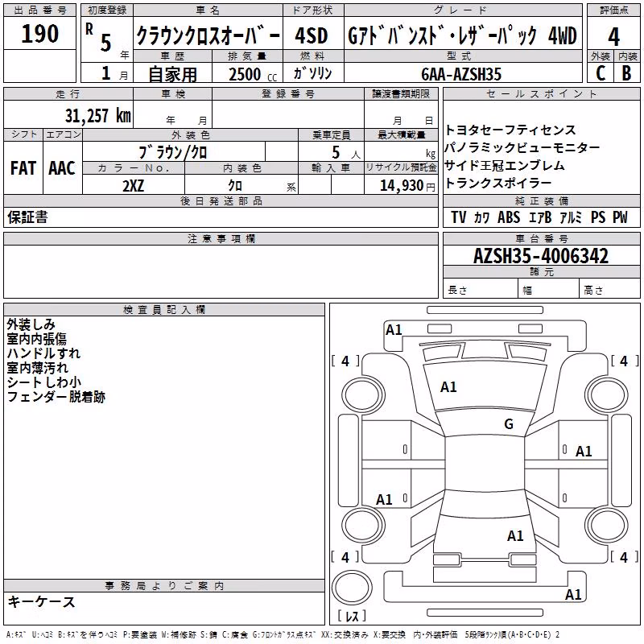644x644 pixels.
Task: Click sales point サイド王冠エンブレム
Action: click(x=505, y=165)
